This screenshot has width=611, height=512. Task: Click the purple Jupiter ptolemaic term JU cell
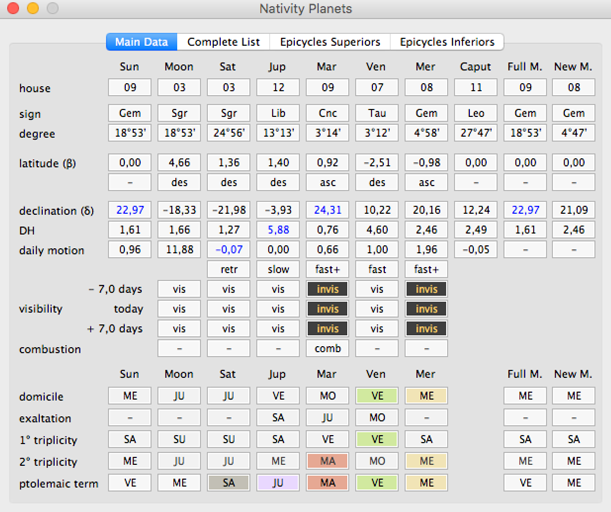(x=277, y=482)
